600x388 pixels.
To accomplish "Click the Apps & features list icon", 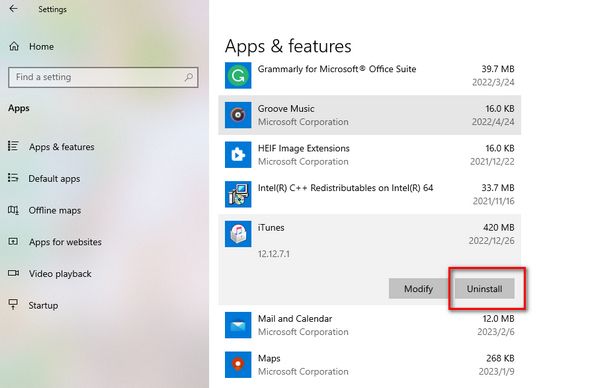I will pos(13,146).
